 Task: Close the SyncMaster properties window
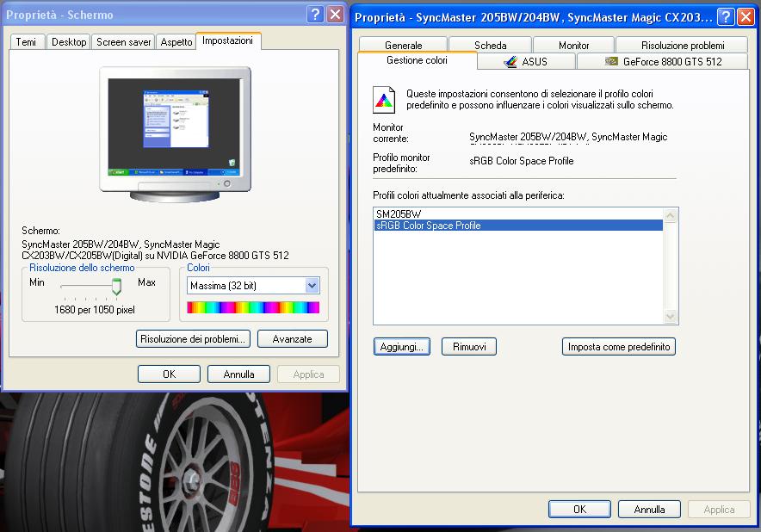coord(746,17)
